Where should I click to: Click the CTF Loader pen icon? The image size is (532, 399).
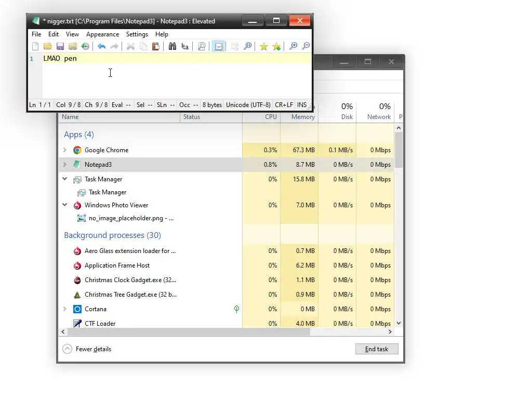[x=77, y=323]
